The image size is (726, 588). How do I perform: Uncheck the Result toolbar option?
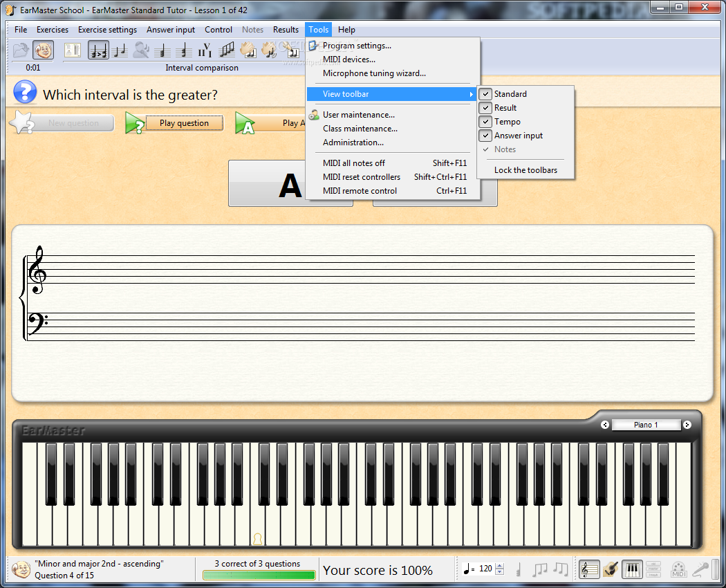point(525,108)
